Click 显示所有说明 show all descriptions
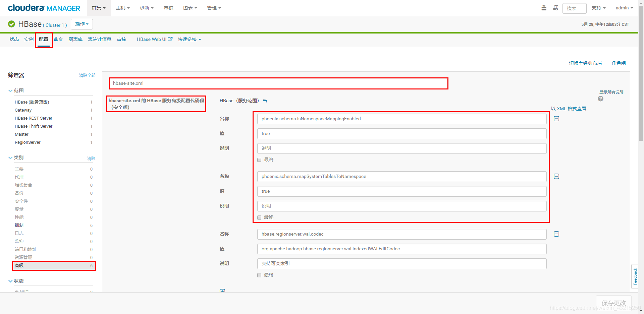Viewport: 644px width, 314px height. (611, 92)
